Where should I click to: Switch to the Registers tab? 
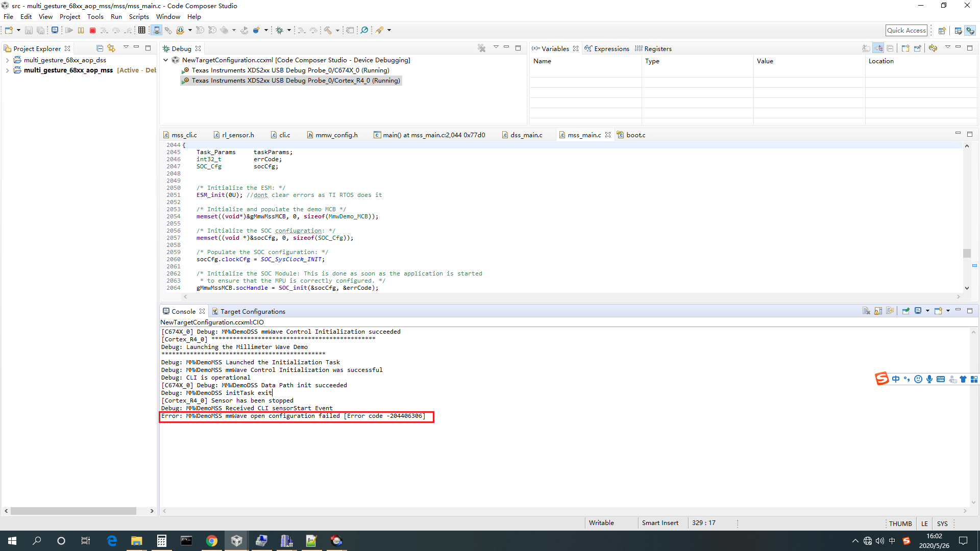point(653,48)
